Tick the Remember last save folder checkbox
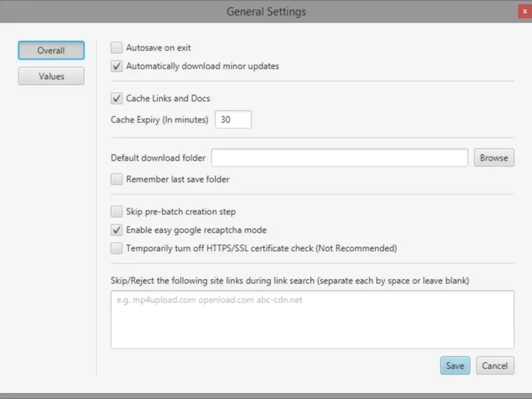532x399 pixels. point(116,179)
